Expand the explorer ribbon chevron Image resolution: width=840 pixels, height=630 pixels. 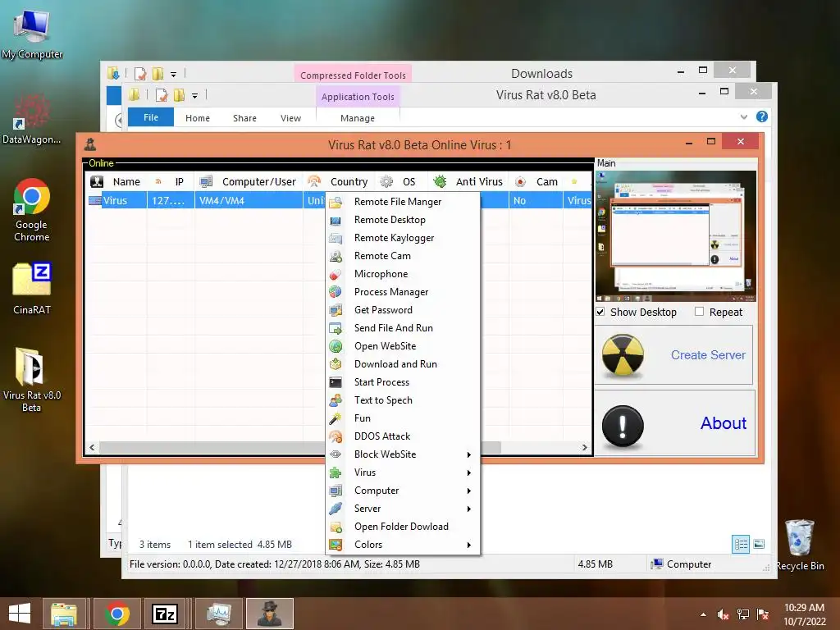(x=743, y=116)
